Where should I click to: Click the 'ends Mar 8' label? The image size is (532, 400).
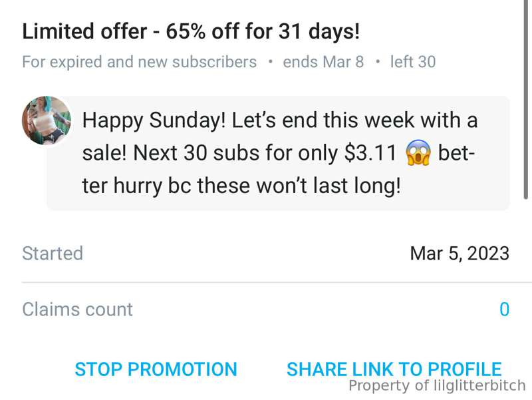(x=323, y=62)
